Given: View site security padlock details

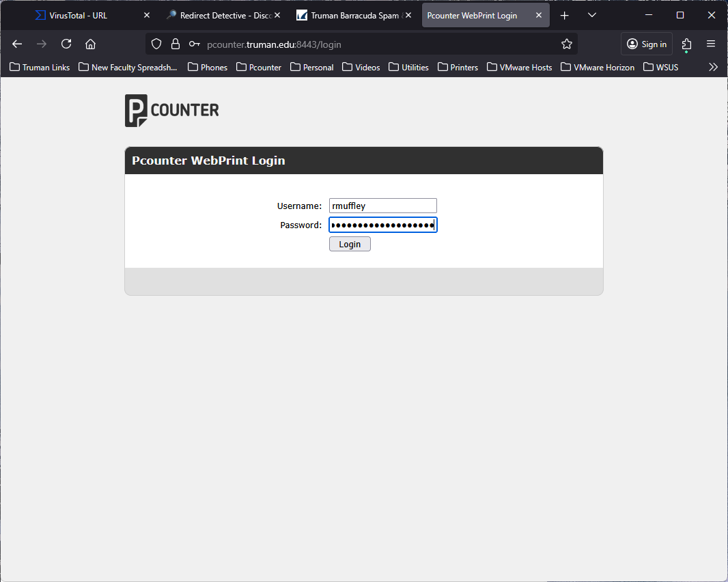Looking at the screenshot, I should point(176,44).
